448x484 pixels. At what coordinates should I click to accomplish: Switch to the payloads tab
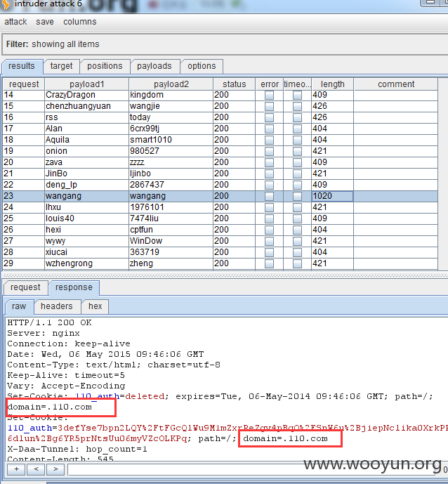[x=154, y=66]
